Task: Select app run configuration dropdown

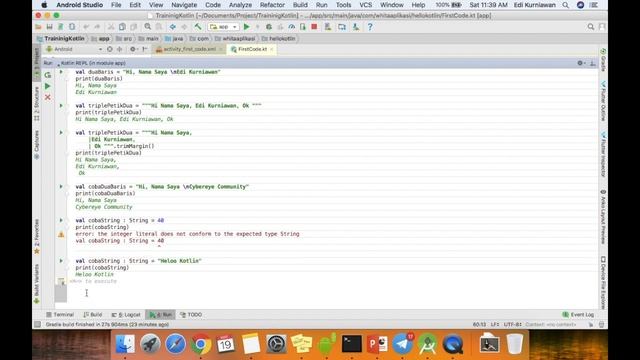Action: 223,27
